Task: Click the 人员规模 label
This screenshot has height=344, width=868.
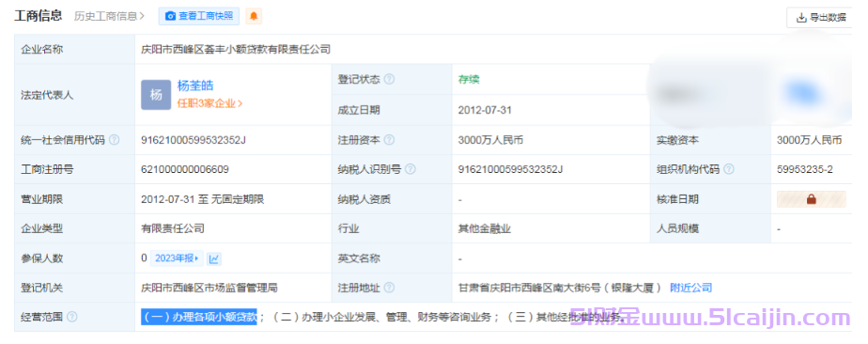Action: (x=677, y=228)
